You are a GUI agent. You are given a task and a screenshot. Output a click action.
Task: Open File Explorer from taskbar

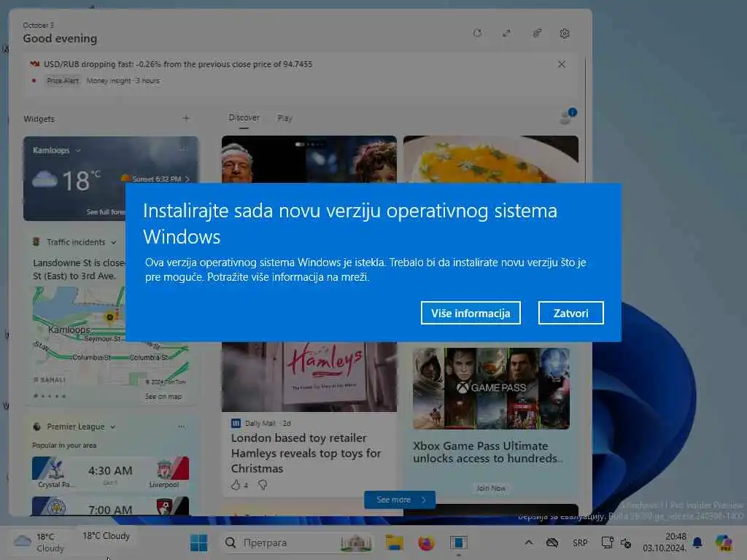pyautogui.click(x=395, y=542)
